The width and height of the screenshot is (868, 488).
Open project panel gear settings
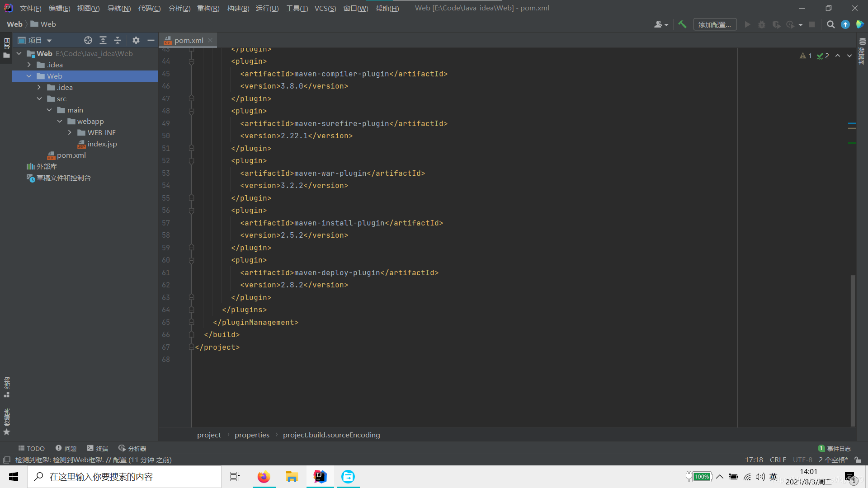[x=136, y=40]
